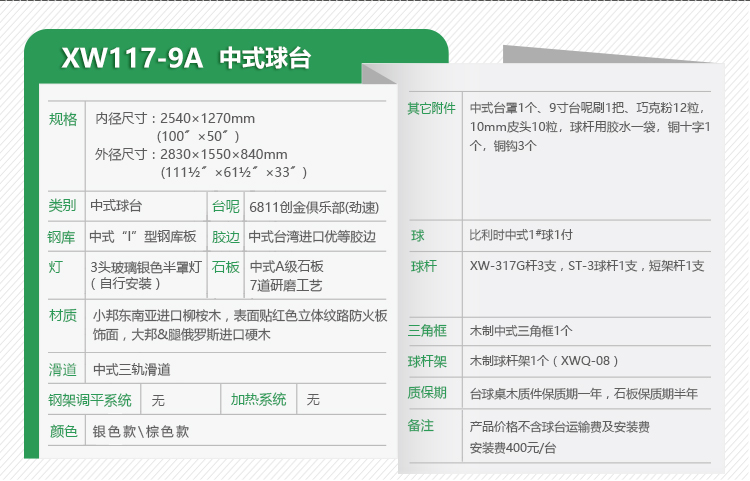Click 3头玻璃银色半罩灯 text
This screenshot has width=750, height=481.
[x=146, y=267]
